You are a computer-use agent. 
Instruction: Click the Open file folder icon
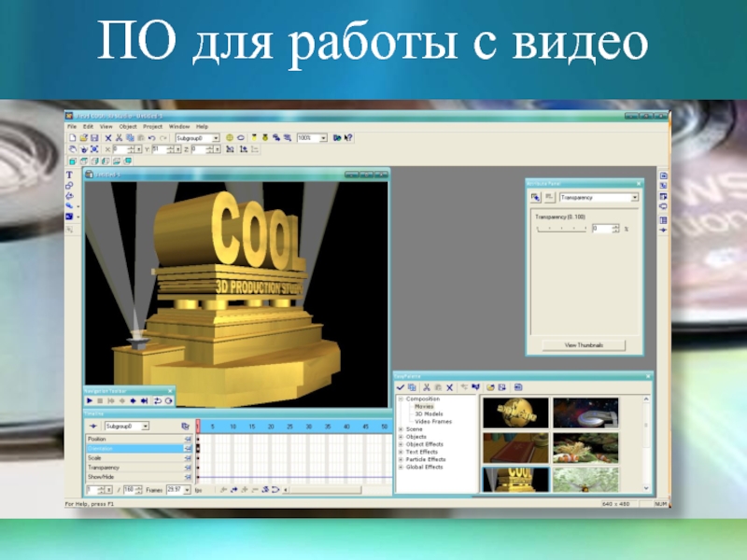[83, 137]
